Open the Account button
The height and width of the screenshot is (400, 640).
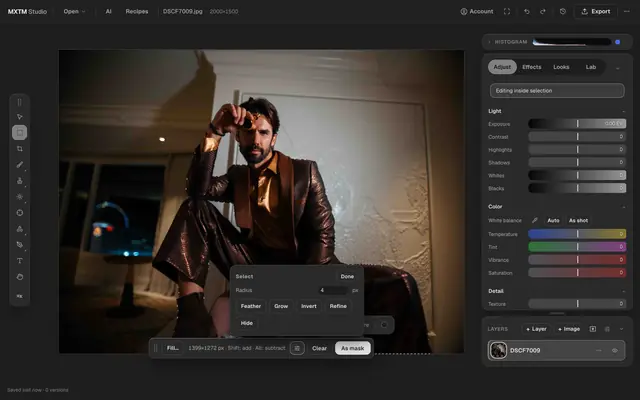[x=477, y=11]
